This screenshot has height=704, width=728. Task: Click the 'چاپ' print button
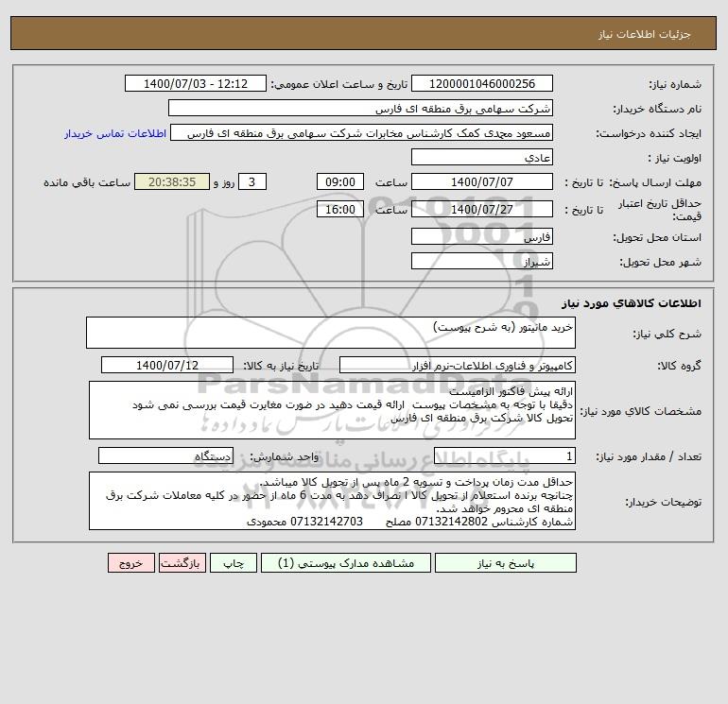click(234, 563)
